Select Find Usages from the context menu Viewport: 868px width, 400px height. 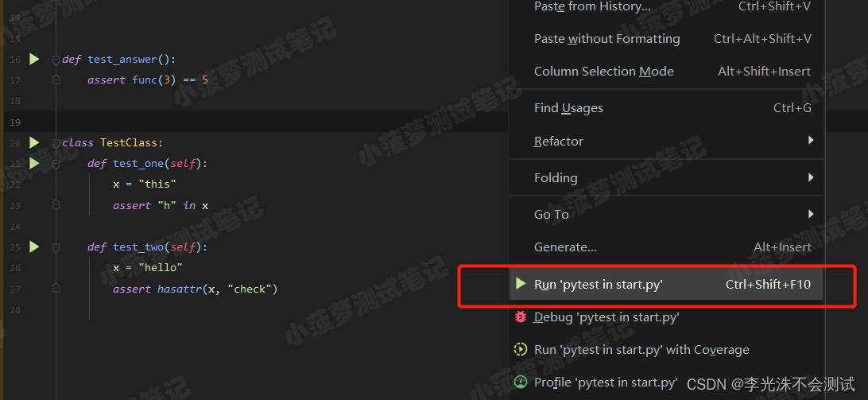(x=568, y=108)
